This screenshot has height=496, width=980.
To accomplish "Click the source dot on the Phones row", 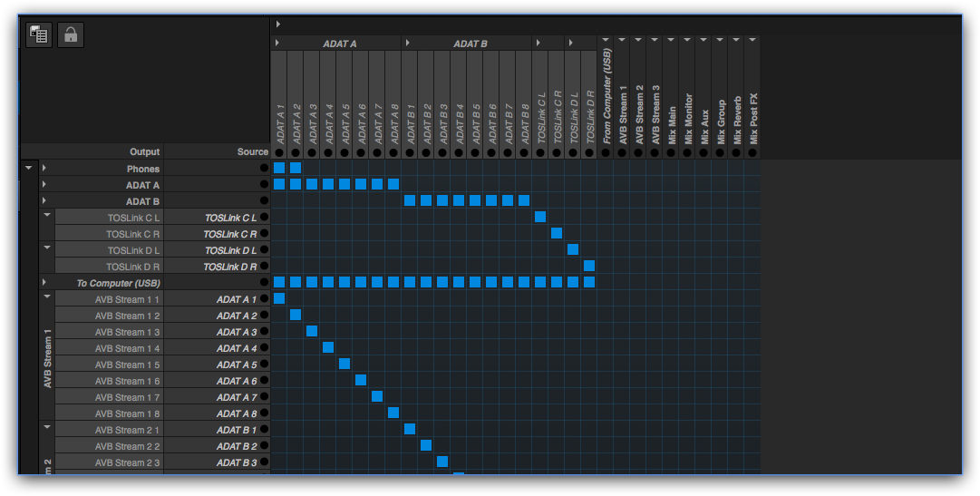I will coord(264,169).
